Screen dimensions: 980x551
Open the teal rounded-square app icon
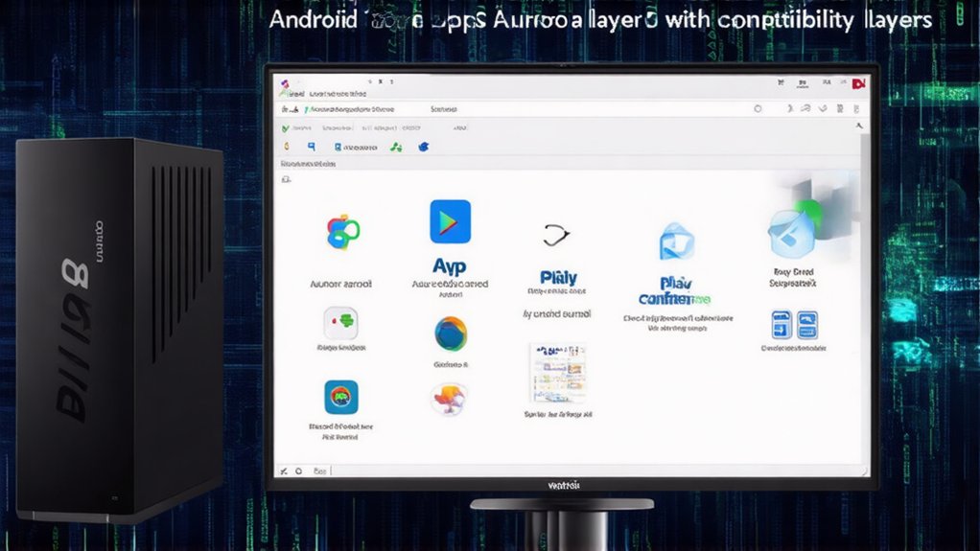tap(341, 398)
